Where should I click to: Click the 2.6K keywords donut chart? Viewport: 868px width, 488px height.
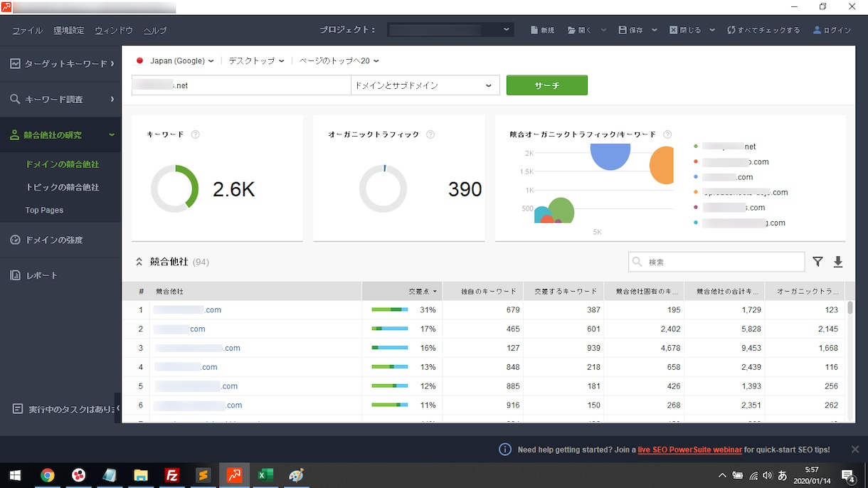[174, 189]
